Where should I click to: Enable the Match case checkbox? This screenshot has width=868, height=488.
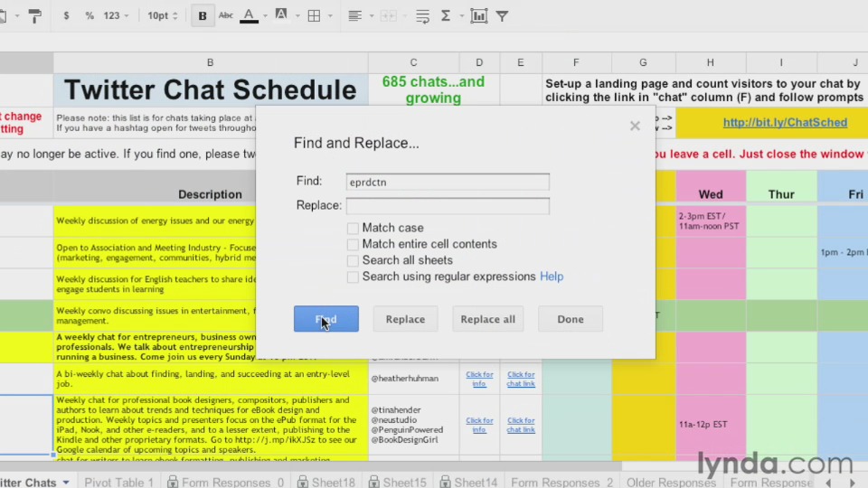tap(353, 229)
